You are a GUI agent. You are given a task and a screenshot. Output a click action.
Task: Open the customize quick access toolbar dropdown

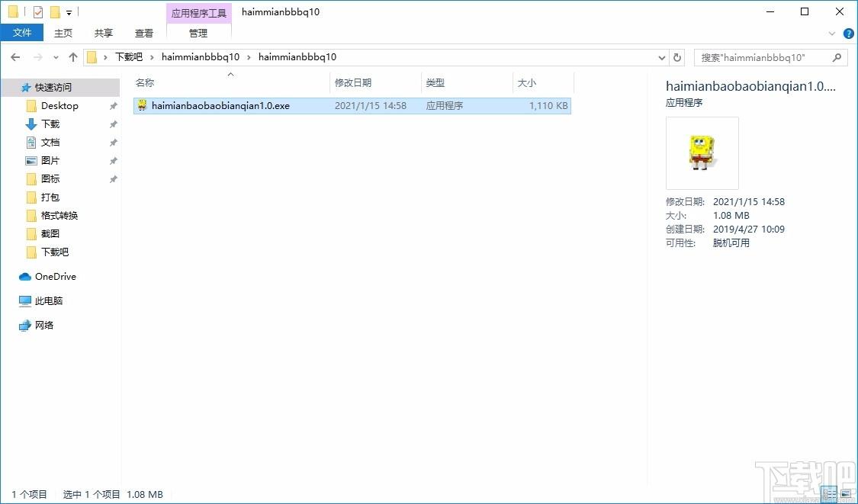[x=69, y=12]
